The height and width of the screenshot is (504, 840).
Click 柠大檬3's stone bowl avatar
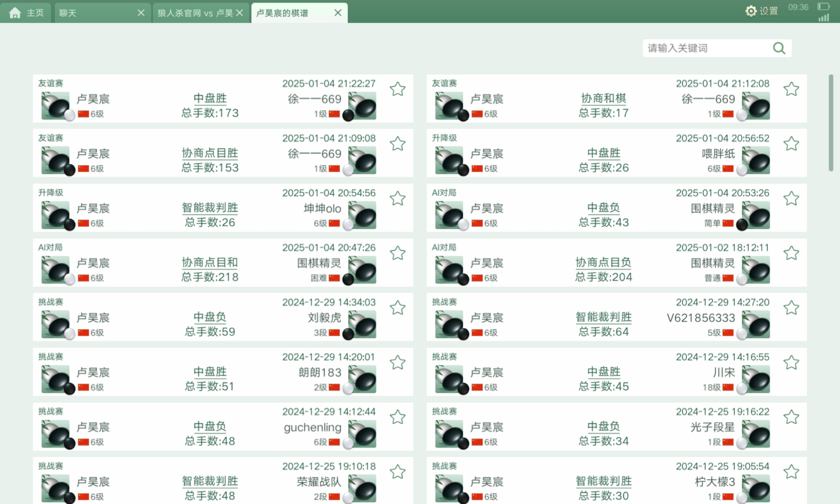coord(756,488)
